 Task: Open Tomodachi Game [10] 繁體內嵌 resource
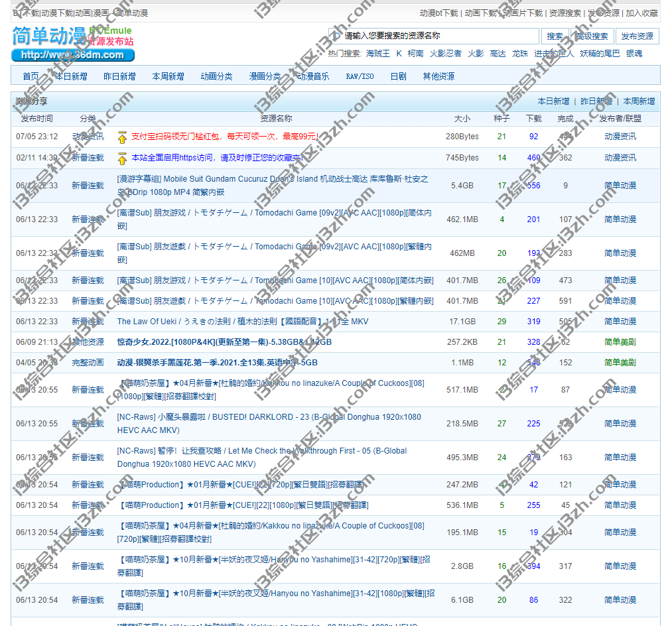(275, 301)
